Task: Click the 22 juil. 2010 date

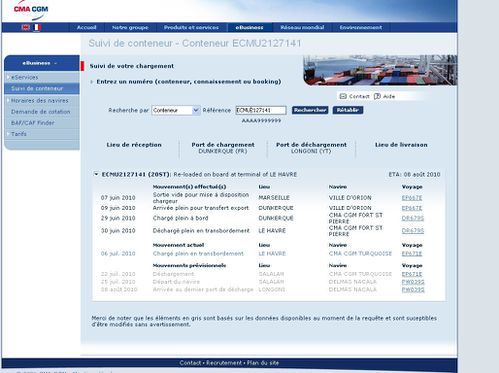Action: click(x=118, y=274)
